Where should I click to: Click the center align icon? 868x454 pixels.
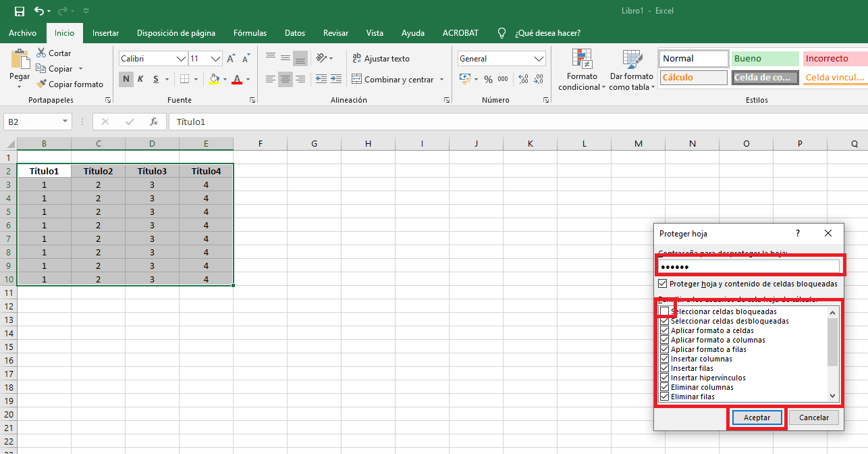[x=286, y=79]
